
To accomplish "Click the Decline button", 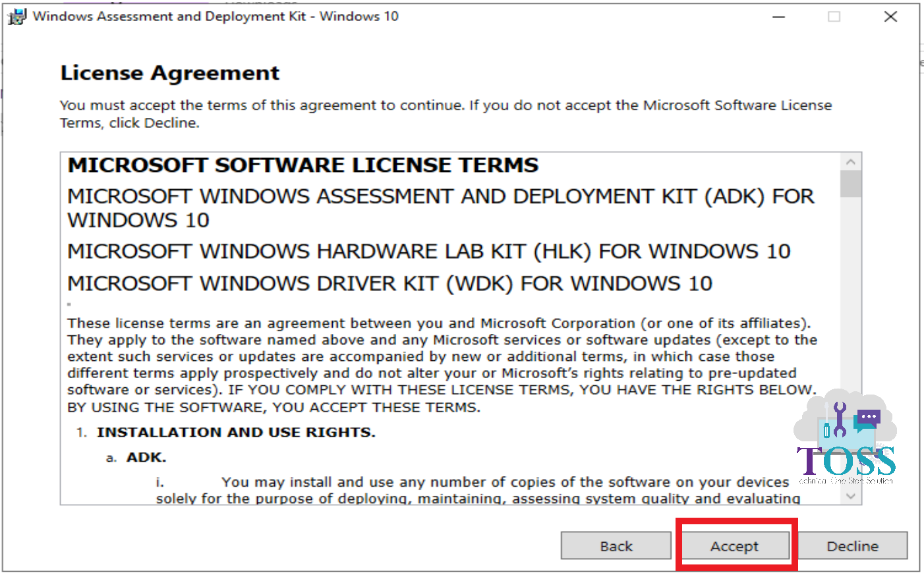I will pyautogui.click(x=853, y=545).
